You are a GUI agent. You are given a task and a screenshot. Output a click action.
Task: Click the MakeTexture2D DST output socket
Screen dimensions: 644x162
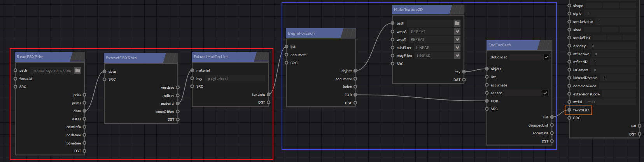click(464, 80)
